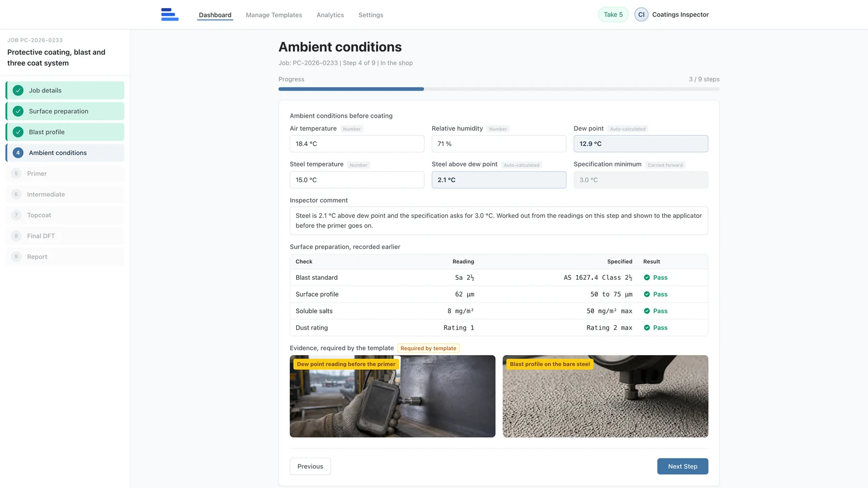This screenshot has width=868, height=488.
Task: Click the Next Step button
Action: tap(682, 466)
